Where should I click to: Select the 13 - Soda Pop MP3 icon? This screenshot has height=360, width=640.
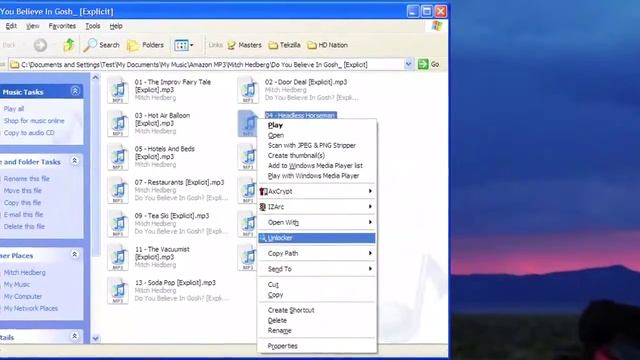(118, 291)
